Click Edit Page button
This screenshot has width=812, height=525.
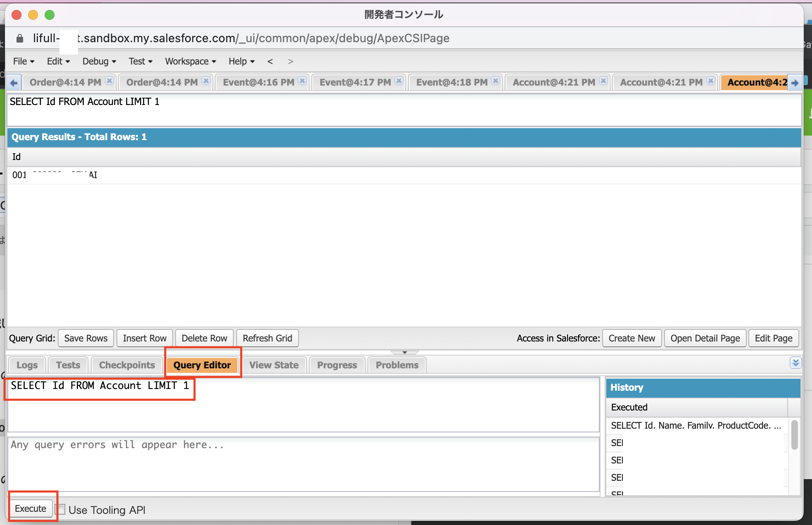(774, 338)
